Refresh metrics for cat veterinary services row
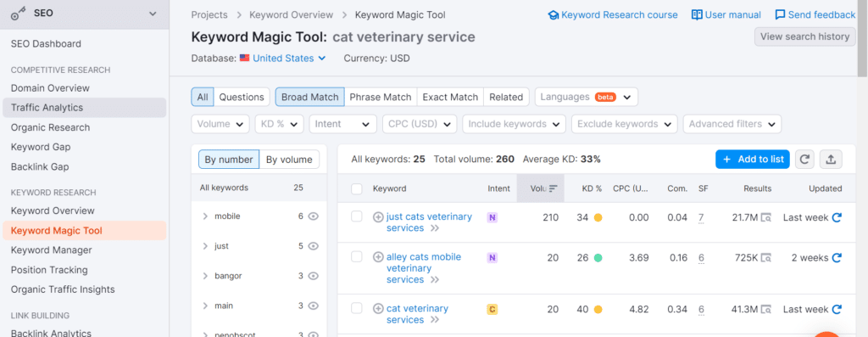The image size is (868, 337). (837, 309)
